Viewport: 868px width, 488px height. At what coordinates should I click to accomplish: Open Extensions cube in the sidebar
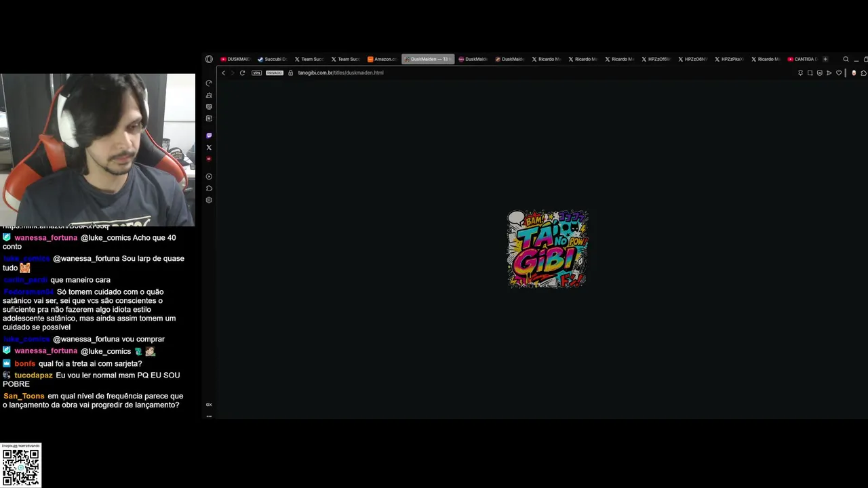point(209,188)
